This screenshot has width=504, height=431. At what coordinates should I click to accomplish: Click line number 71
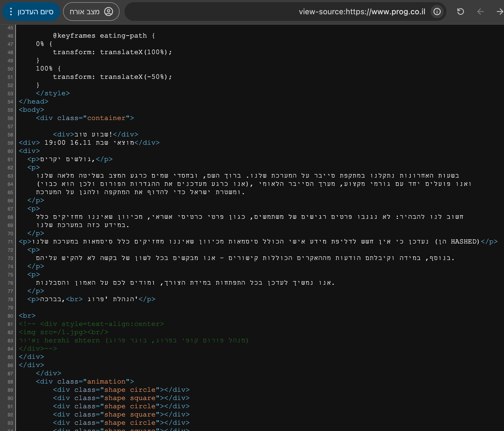(x=10, y=242)
